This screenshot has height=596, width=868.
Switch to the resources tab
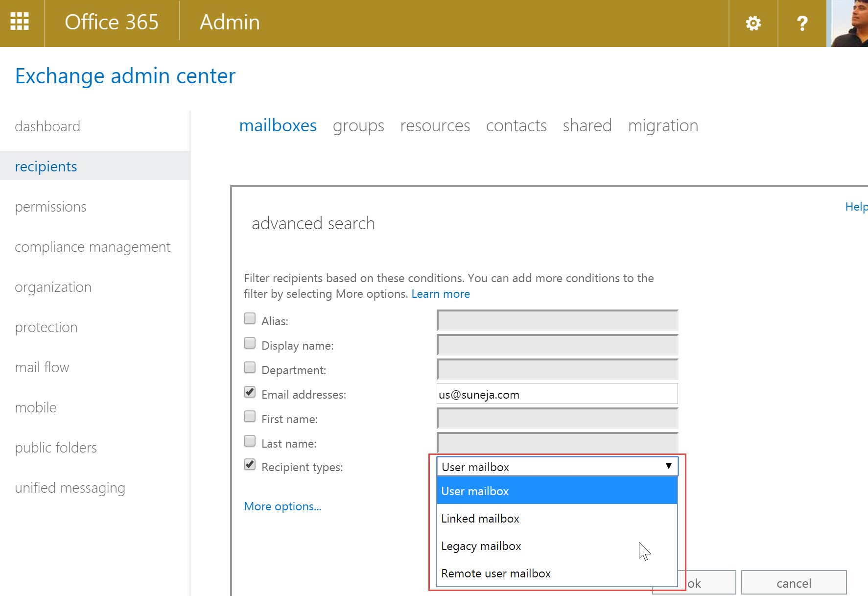coord(435,125)
